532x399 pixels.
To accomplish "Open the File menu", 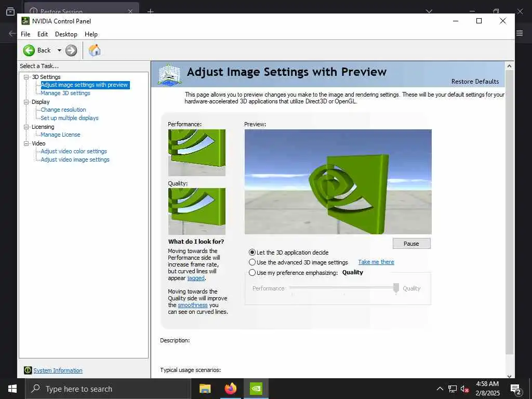I will [x=25, y=34].
